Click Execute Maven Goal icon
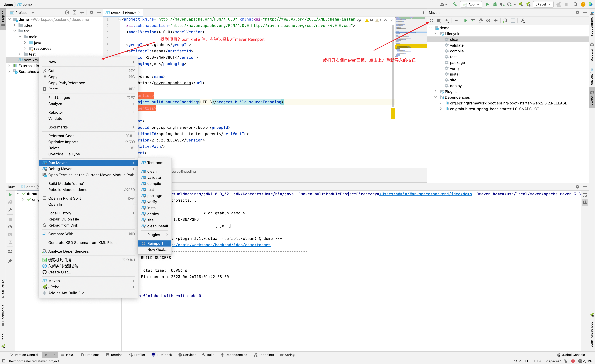595x364 pixels. tap(473, 21)
